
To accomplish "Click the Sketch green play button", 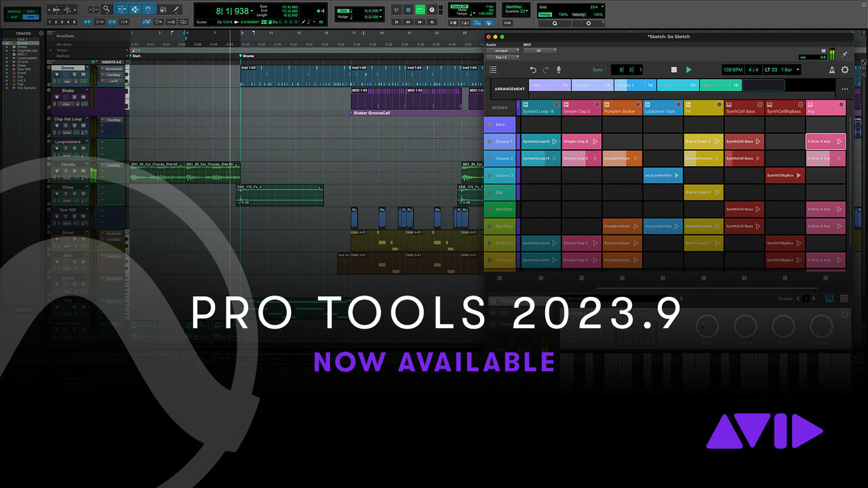I will pyautogui.click(x=689, y=70).
